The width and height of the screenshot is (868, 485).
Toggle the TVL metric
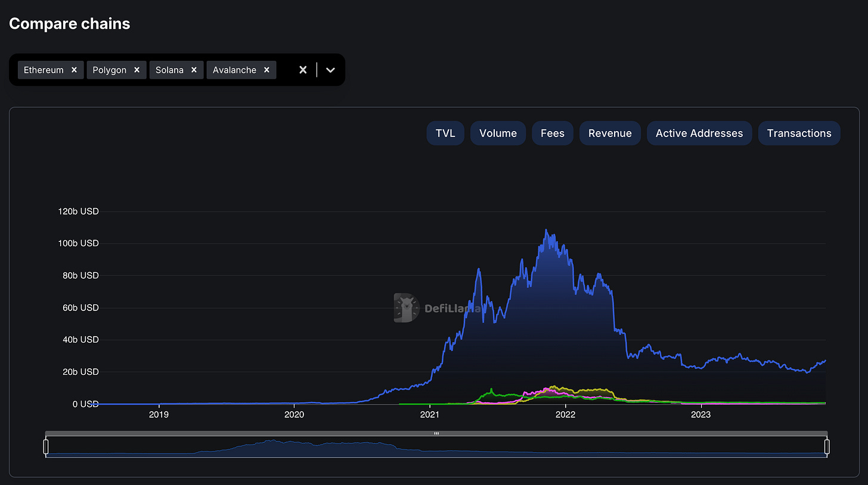445,133
